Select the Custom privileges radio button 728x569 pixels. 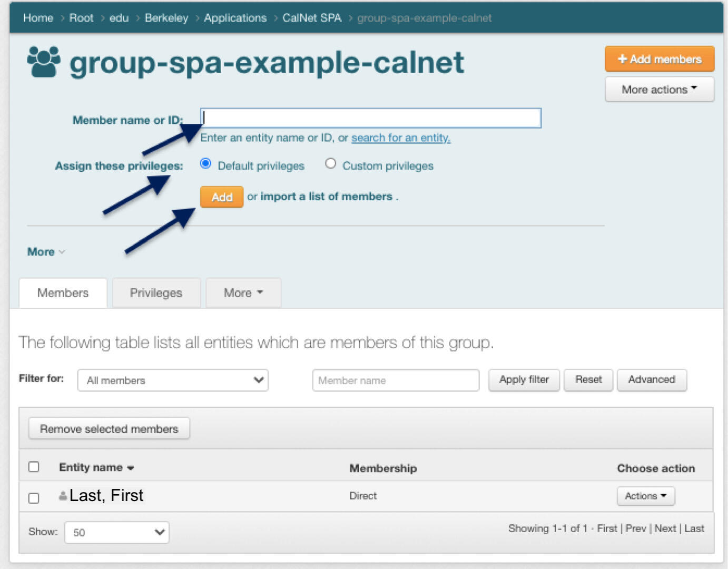(331, 163)
